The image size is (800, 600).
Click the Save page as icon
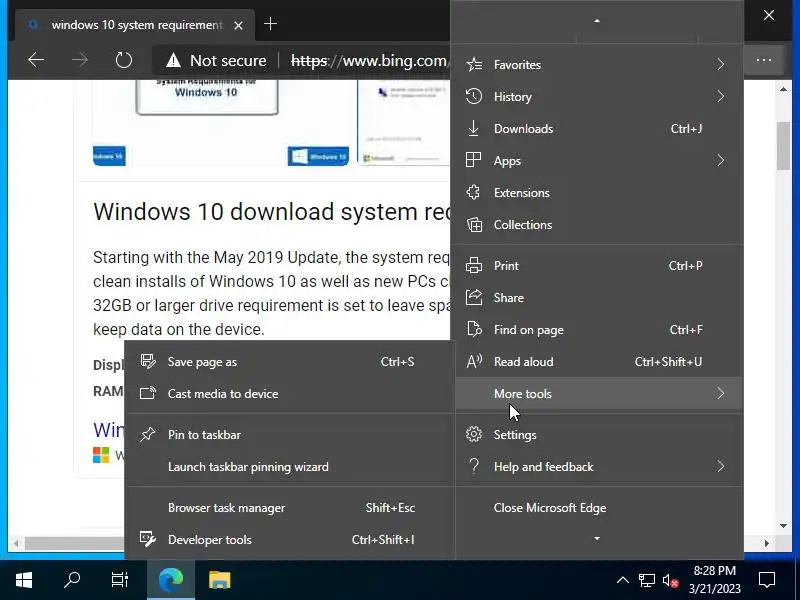point(148,361)
